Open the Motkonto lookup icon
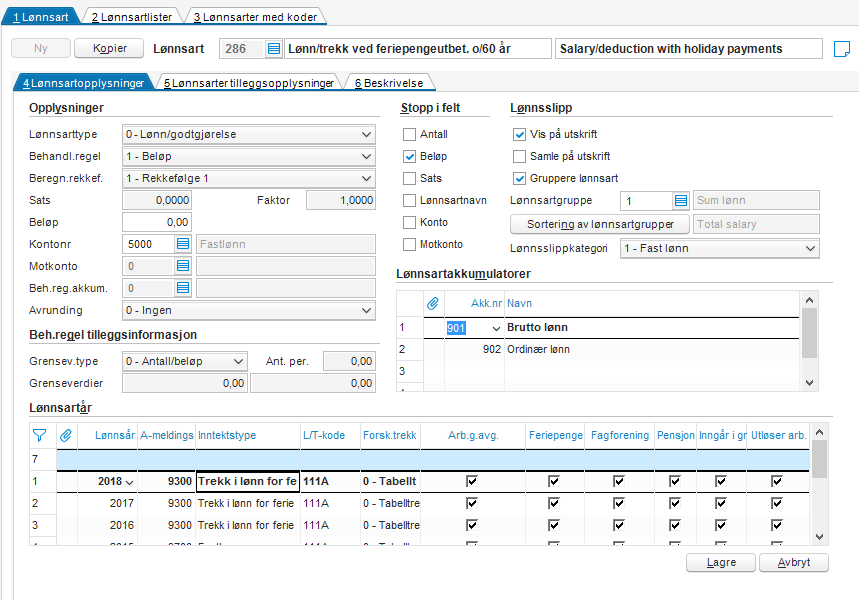Screen dimensions: 859x600 coord(183,266)
